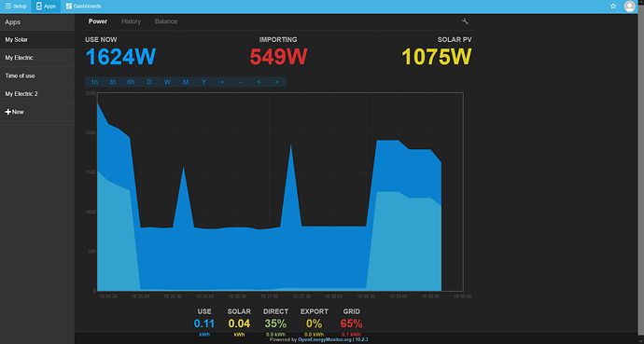Switch to the History tab
Viewport: 644px width, 344px height.
tap(131, 21)
